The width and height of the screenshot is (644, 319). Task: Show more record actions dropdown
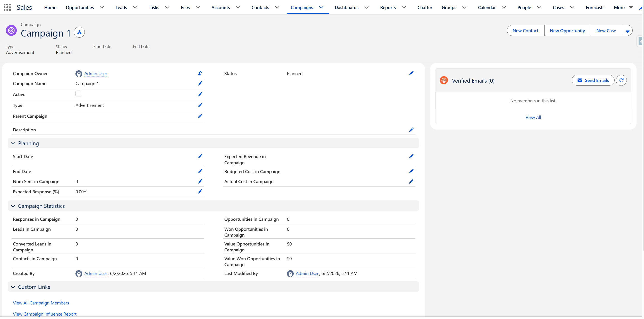(627, 31)
